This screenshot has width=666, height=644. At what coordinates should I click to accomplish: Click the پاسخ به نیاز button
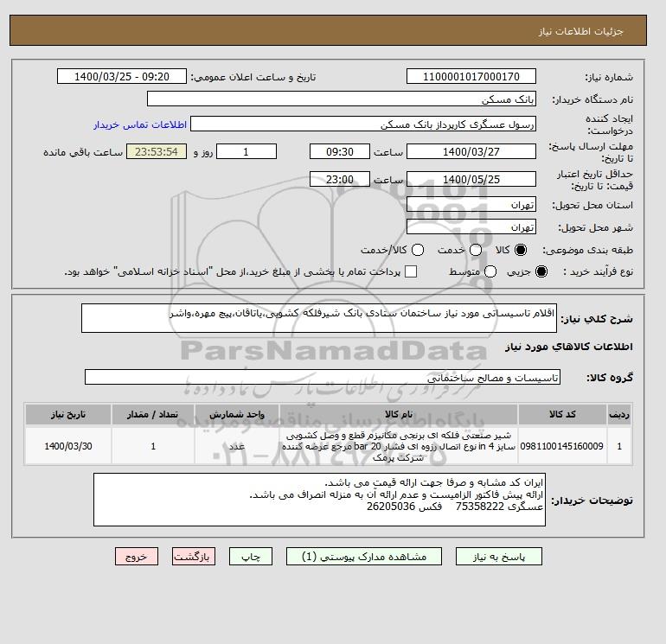coord(499,557)
